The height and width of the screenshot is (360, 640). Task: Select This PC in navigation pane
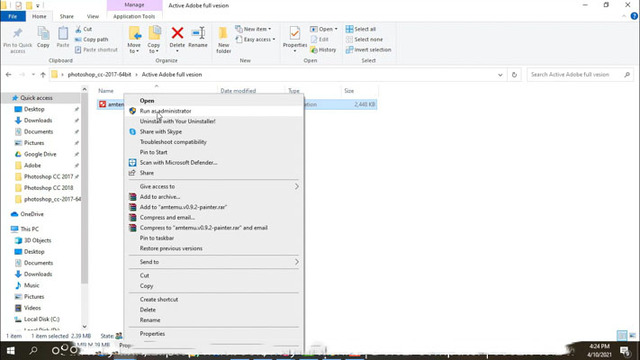click(29, 229)
